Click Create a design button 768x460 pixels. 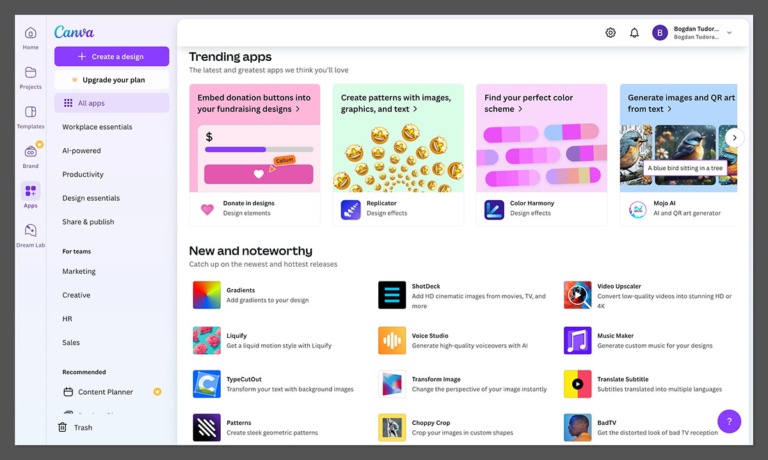tap(111, 56)
